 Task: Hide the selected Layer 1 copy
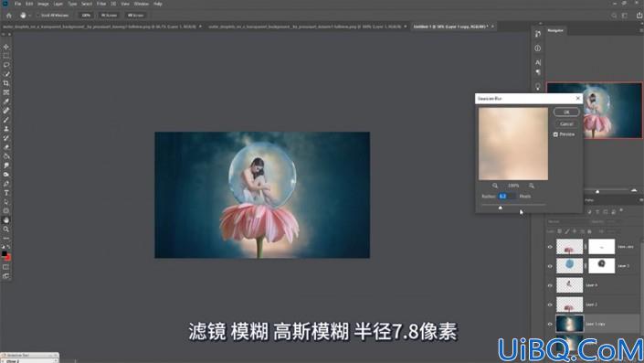(550, 324)
